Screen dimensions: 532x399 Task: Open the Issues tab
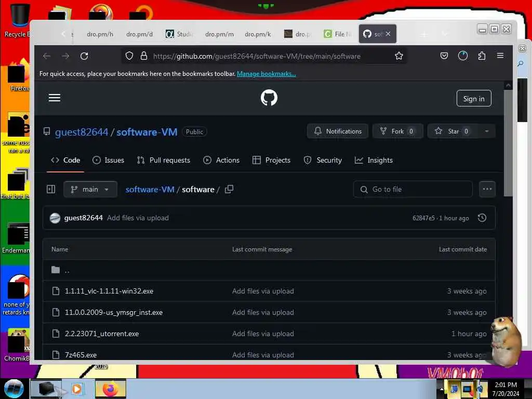tap(108, 160)
